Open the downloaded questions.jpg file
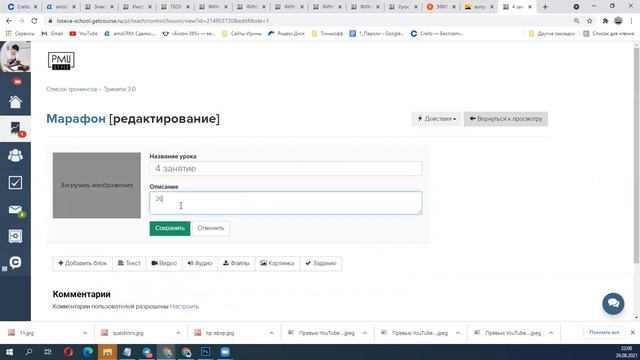 click(x=128, y=333)
